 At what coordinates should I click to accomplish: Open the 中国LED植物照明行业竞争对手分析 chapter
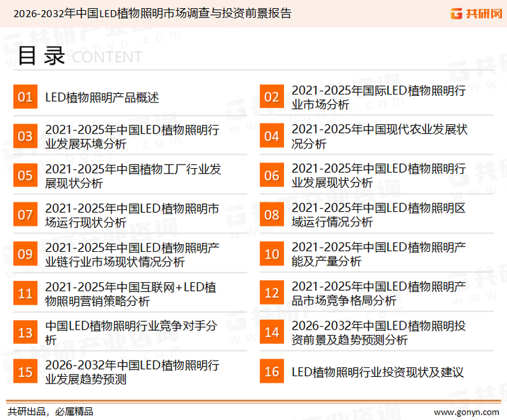point(130,332)
